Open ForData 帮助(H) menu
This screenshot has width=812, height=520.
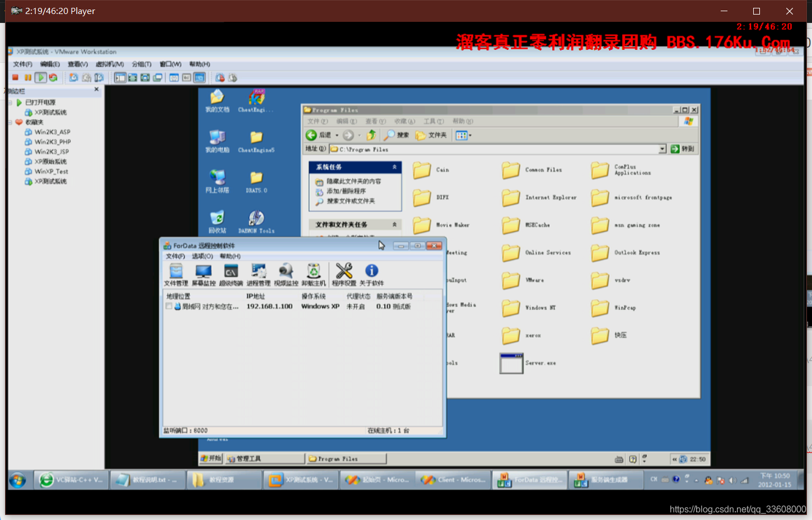[x=230, y=256]
